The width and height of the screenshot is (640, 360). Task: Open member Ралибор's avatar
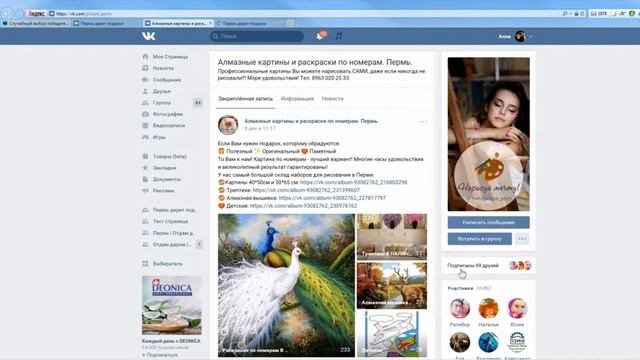point(460,308)
